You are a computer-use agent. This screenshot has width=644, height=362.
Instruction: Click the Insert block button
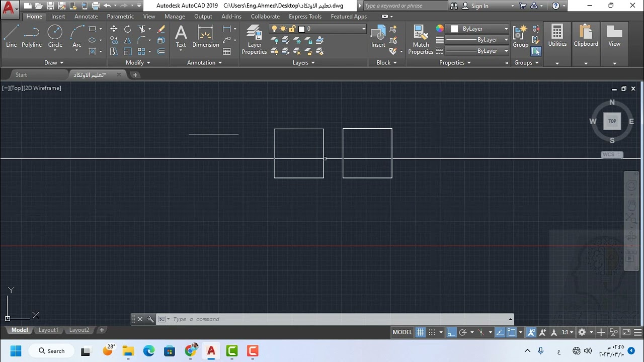click(x=378, y=37)
